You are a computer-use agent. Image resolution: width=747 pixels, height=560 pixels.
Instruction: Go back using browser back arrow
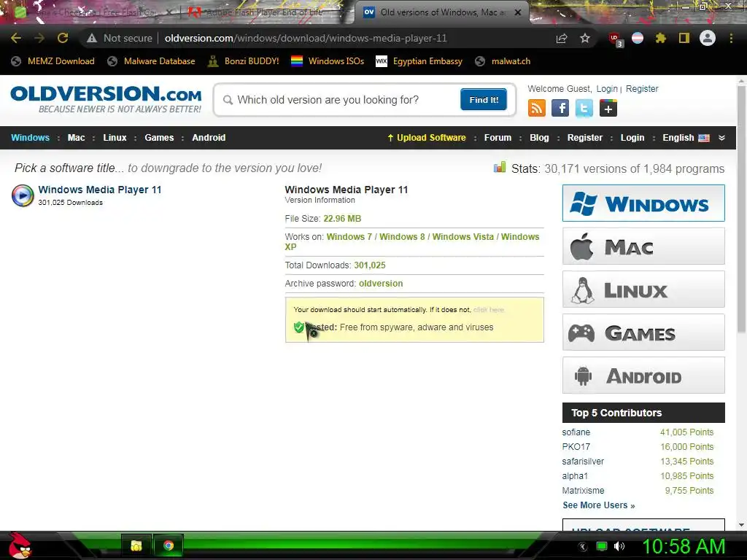click(16, 38)
